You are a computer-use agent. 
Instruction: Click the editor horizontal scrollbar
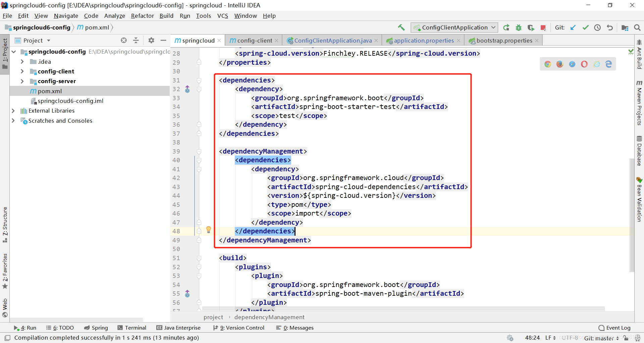(403, 308)
